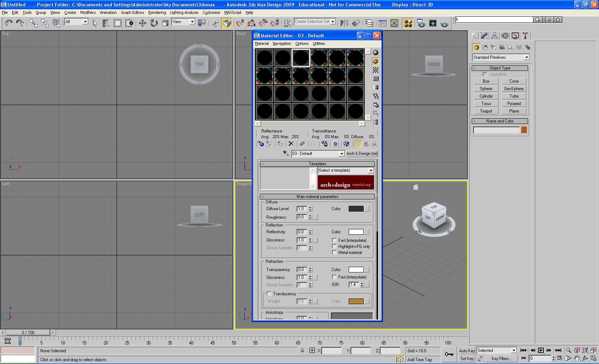Enable Fast (interpolate) under Reflection
The width and height of the screenshot is (599, 364).
(x=334, y=240)
